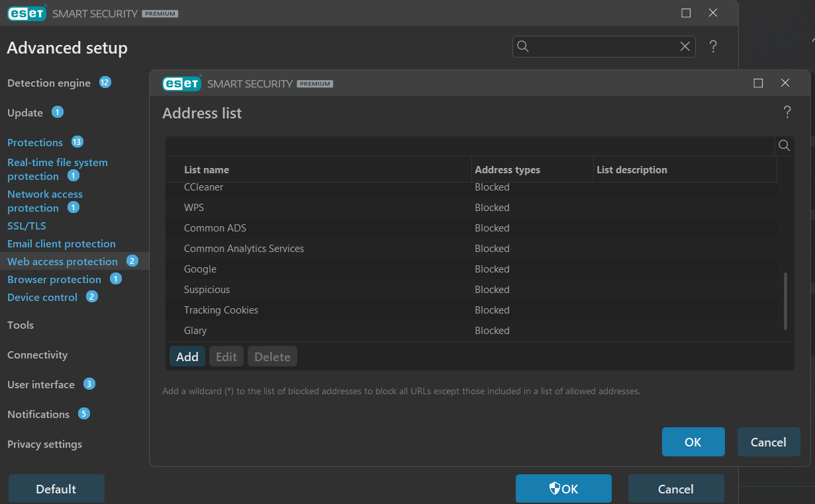Open the Address list help question mark
815x504 pixels.
click(787, 112)
